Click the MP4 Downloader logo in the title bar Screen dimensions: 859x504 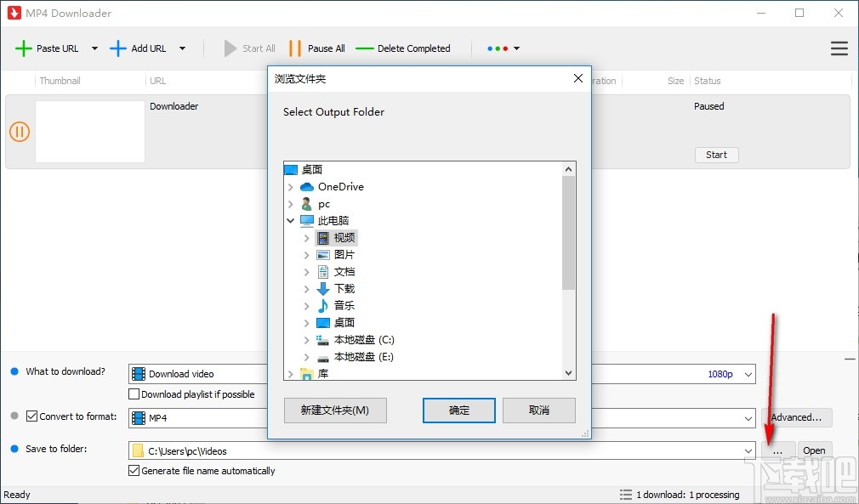point(15,13)
